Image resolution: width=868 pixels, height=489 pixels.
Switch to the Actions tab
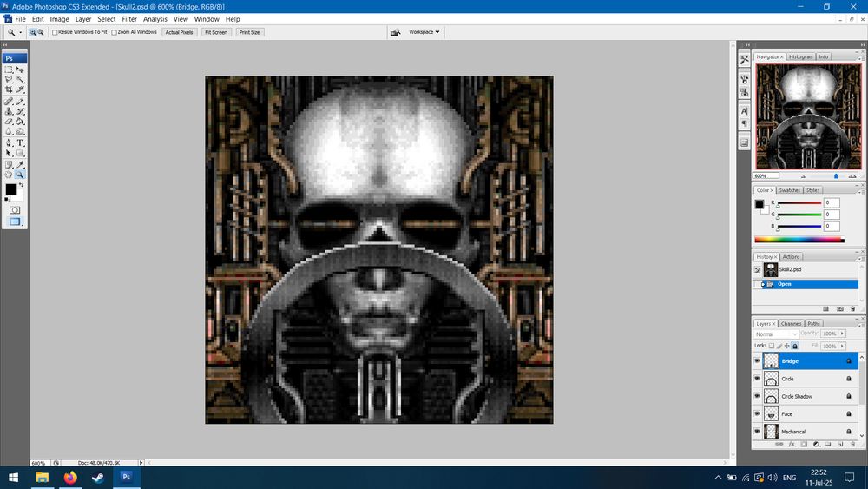tap(791, 256)
